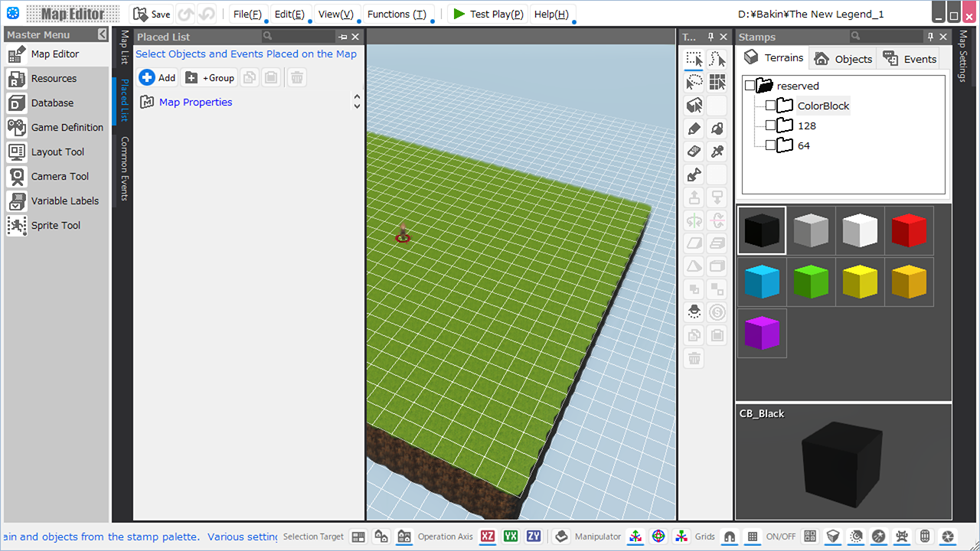Set operation axis to XZ
This screenshot has height=551, width=980.
[488, 536]
